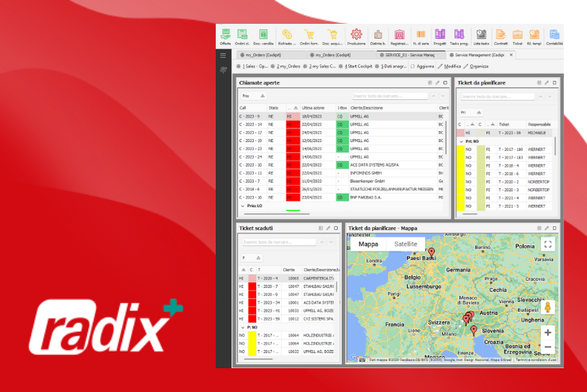The width and height of the screenshot is (587, 392).
Task: Click the Modifica button
Action: 449,67
